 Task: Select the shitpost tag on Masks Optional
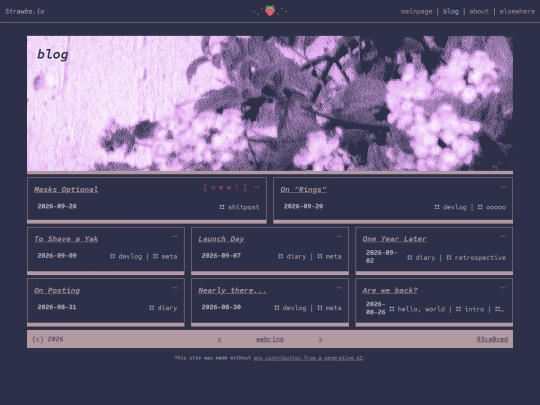(x=239, y=207)
